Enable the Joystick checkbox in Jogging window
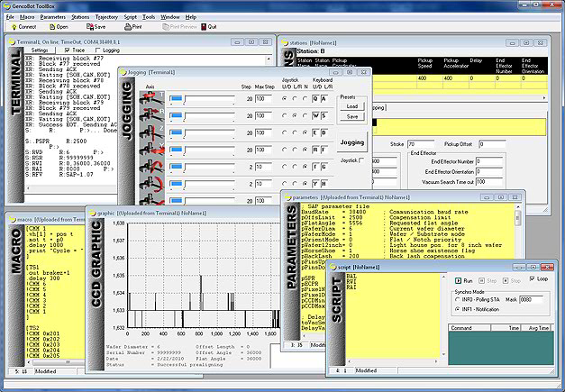The height and width of the screenshot is (392, 565). click(361, 160)
